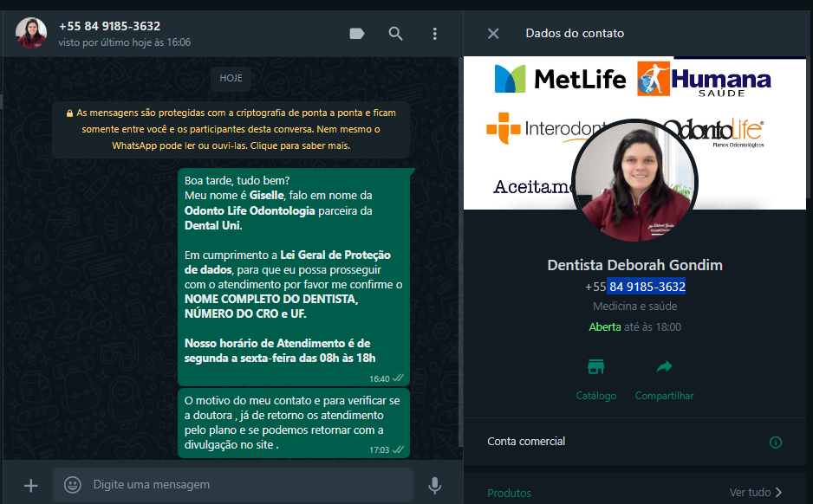Show Conta comercial information icon
The width and height of the screenshot is (813, 504).
(775, 442)
